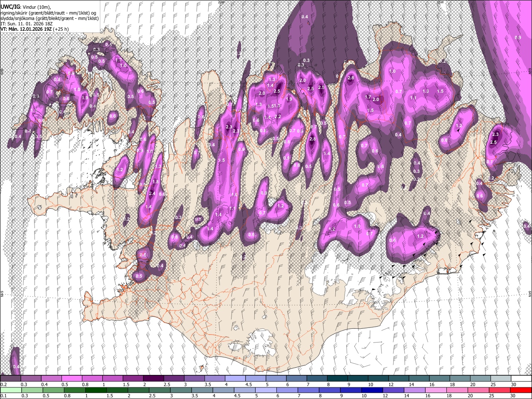Click "Vindur (10m)," in the title box
This screenshot has height=399, width=532.
[x=36, y=7]
